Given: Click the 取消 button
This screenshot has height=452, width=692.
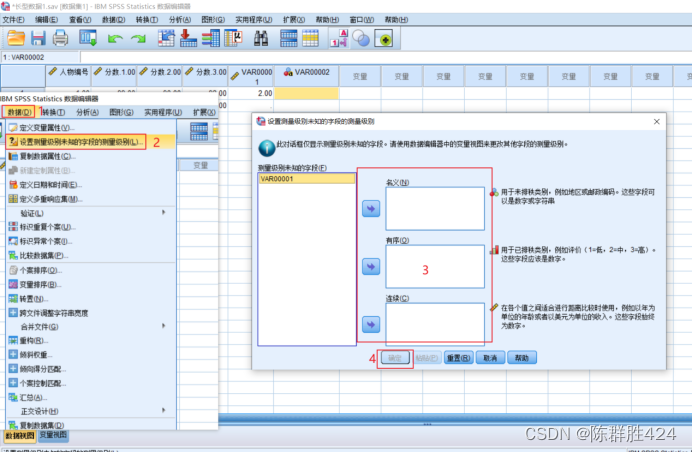Looking at the screenshot, I should (x=490, y=358).
